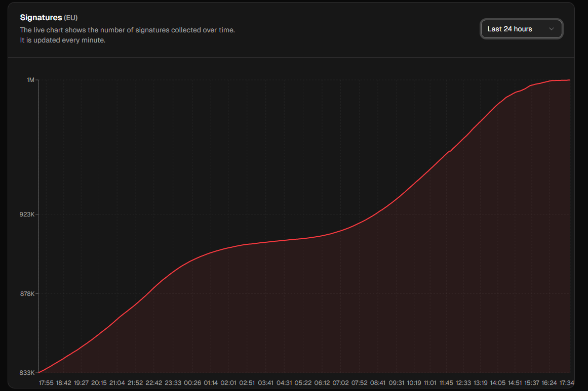Click the 00:26 x-axis time label
588x391 pixels.
point(192,383)
